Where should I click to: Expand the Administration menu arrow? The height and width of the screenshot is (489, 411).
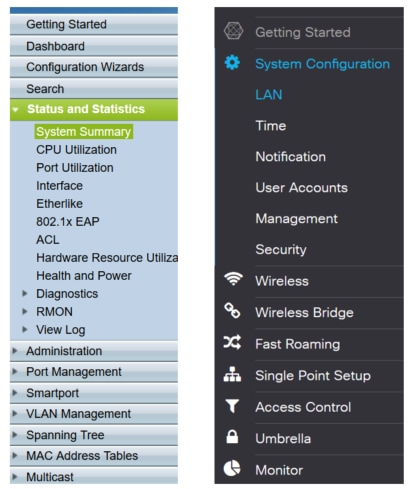(x=15, y=350)
